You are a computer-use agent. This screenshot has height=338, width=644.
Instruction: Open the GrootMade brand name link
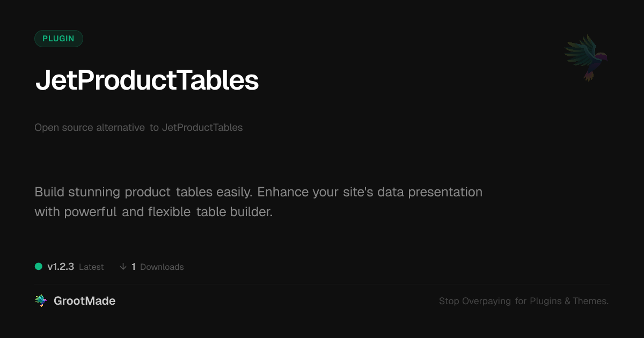tap(84, 301)
